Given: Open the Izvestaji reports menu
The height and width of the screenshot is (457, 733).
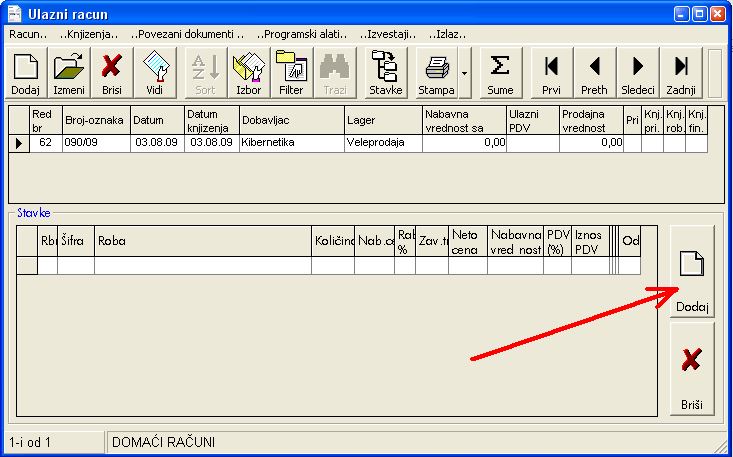Looking at the screenshot, I should (389, 33).
